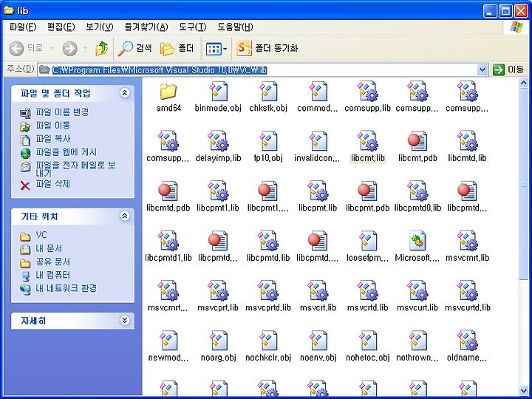Go up one folder level
This screenshot has width=532, height=399.
tap(101, 49)
